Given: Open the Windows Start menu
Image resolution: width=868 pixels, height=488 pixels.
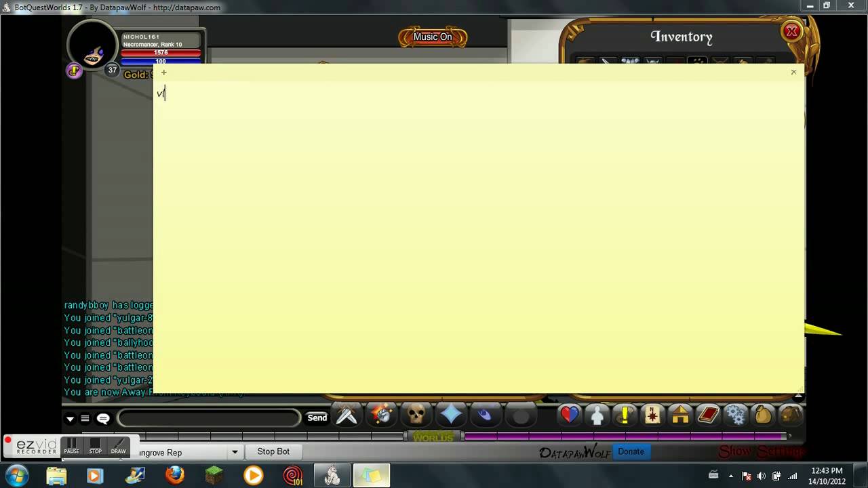Looking at the screenshot, I should point(17,476).
